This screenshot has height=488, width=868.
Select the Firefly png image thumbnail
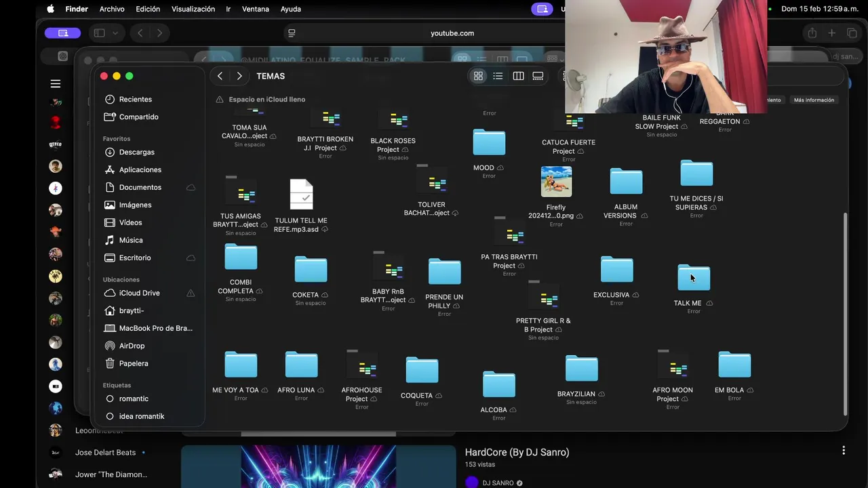pyautogui.click(x=556, y=182)
